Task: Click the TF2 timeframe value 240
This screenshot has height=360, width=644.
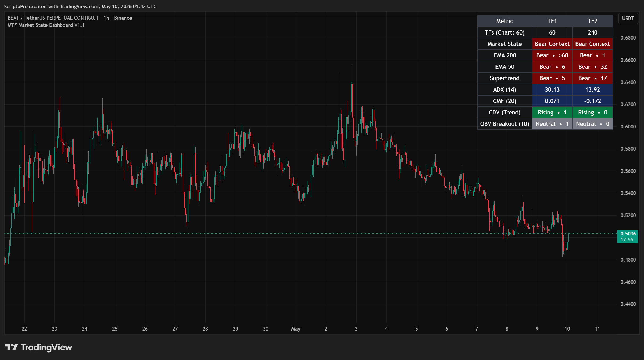Action: [x=592, y=32]
